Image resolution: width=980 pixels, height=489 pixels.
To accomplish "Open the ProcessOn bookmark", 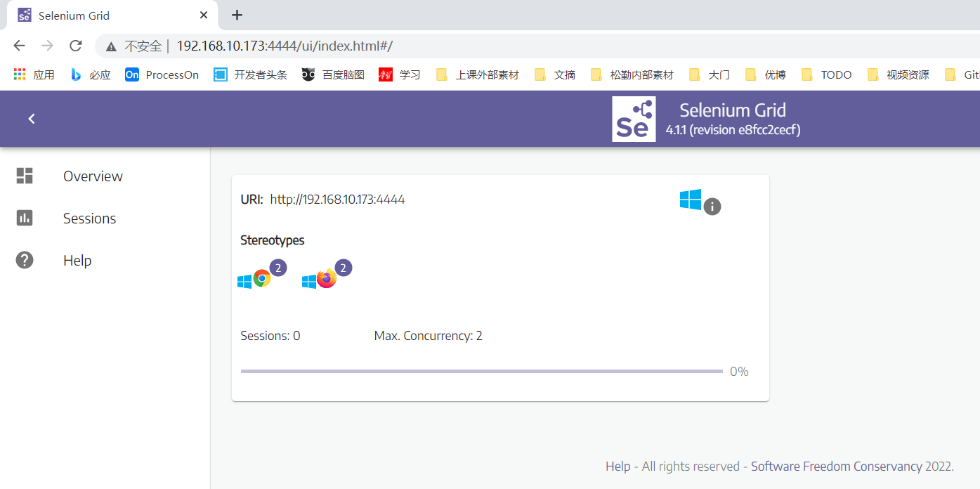I will coord(162,74).
